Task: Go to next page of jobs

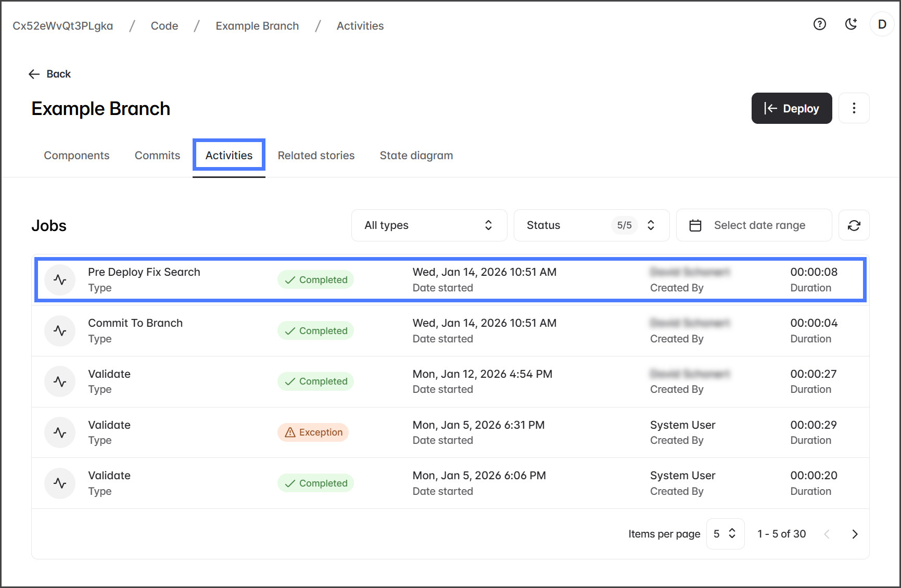Action: [x=854, y=534]
